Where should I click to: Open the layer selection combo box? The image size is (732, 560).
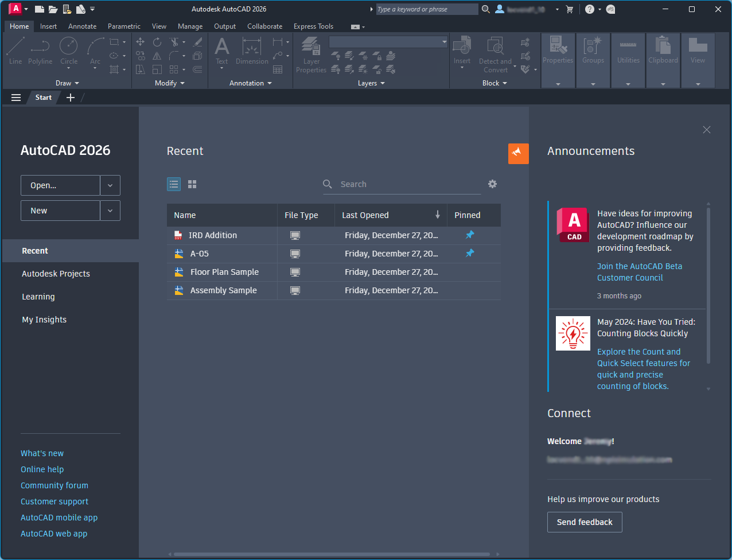coord(388,42)
